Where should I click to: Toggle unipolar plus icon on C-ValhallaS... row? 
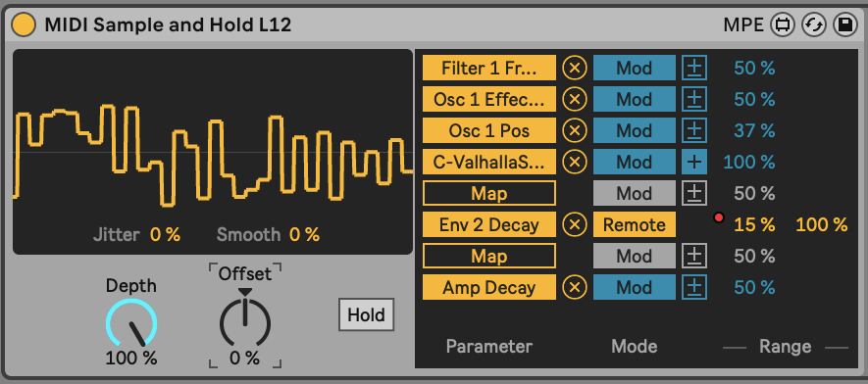click(x=694, y=162)
